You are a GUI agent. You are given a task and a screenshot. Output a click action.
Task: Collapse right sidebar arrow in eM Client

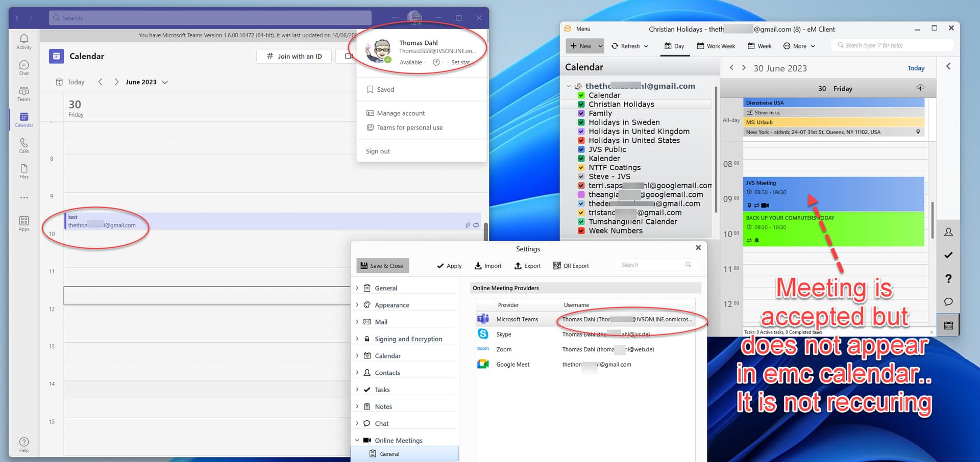pyautogui.click(x=948, y=66)
